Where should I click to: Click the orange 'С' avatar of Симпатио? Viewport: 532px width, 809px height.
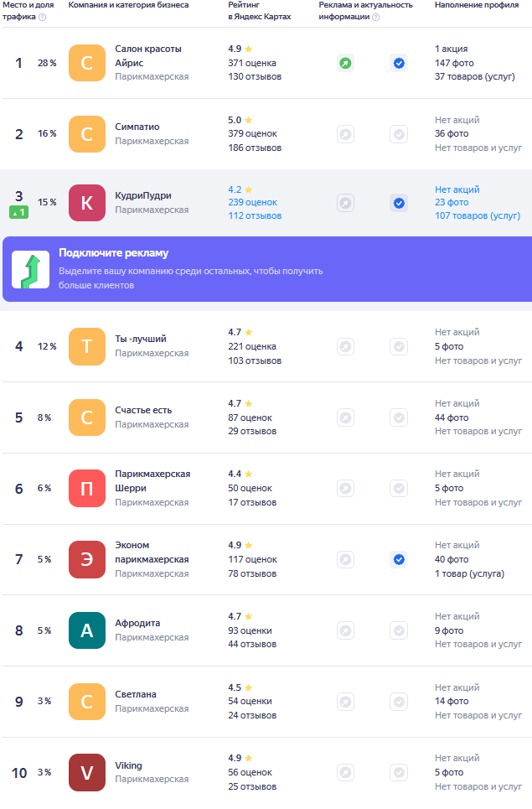point(87,134)
